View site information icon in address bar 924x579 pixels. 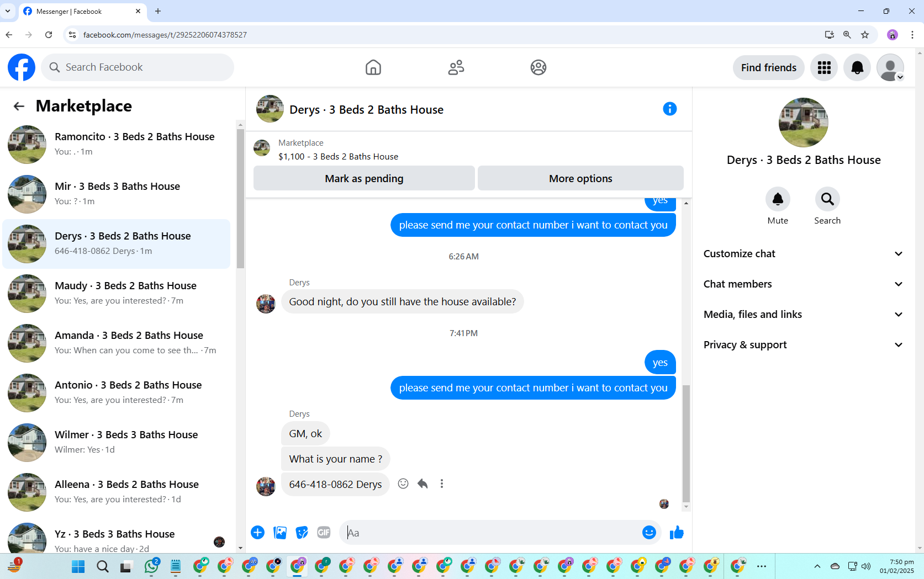coord(72,35)
